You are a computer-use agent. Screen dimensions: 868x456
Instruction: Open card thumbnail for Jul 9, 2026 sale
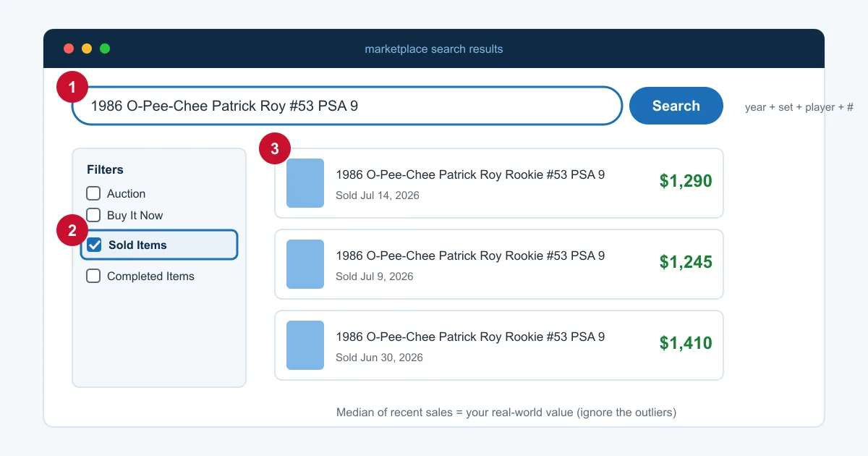[x=305, y=264]
